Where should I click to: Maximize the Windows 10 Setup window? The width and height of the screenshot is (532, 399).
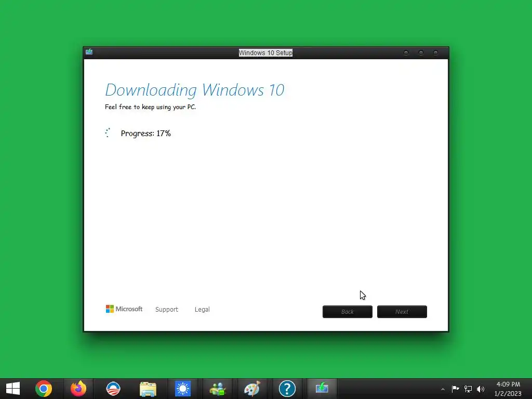click(421, 52)
